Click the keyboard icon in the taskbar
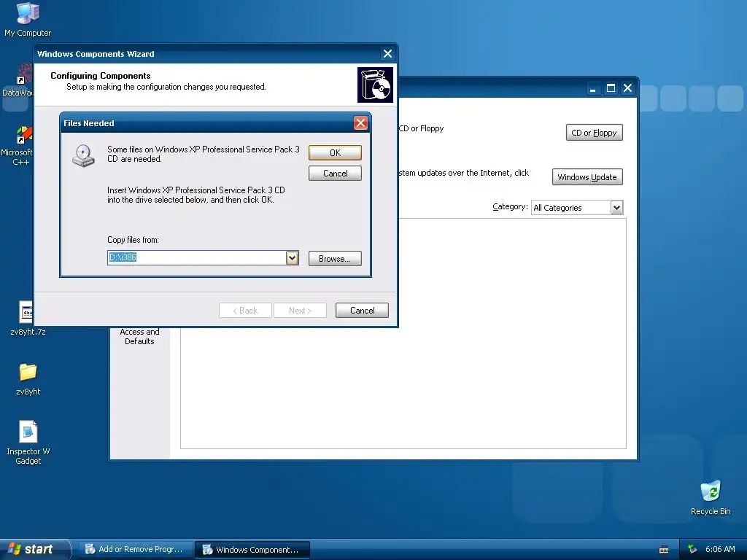Viewport: 747px width, 560px height. pyautogui.click(x=664, y=550)
